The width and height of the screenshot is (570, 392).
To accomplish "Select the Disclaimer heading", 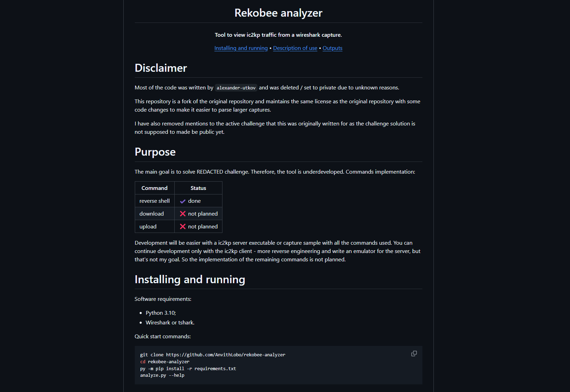I will [x=161, y=68].
